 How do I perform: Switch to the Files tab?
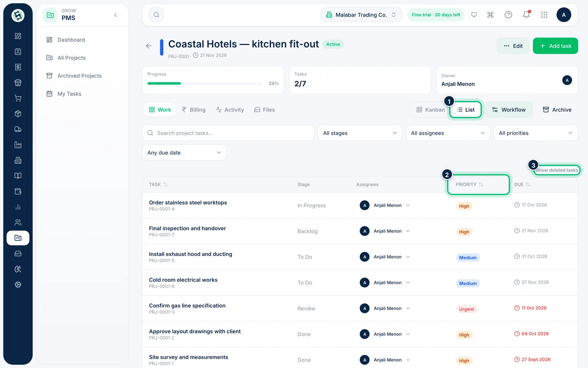pos(265,110)
